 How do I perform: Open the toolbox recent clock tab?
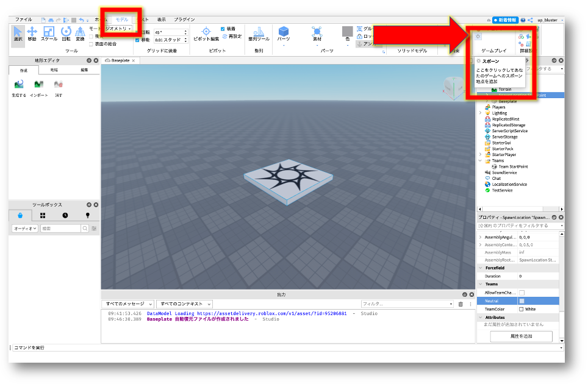(65, 215)
